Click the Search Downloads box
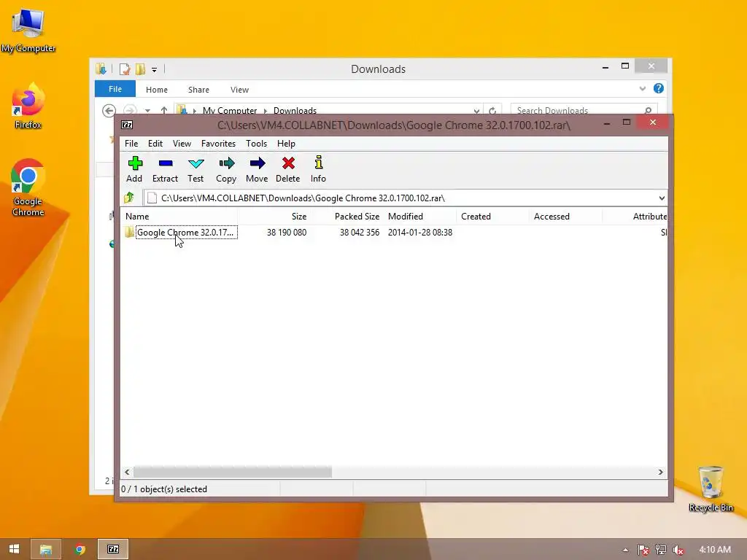This screenshot has width=747, height=560. coord(584,111)
